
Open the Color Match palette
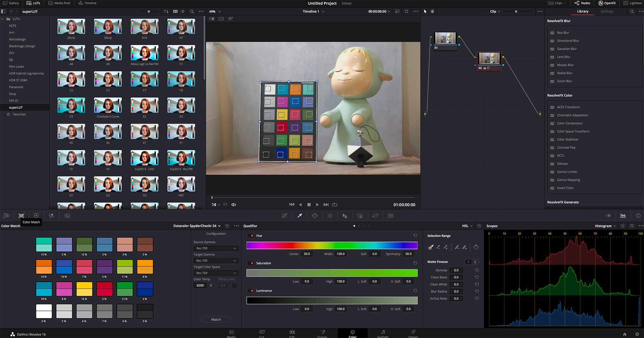coord(21,216)
